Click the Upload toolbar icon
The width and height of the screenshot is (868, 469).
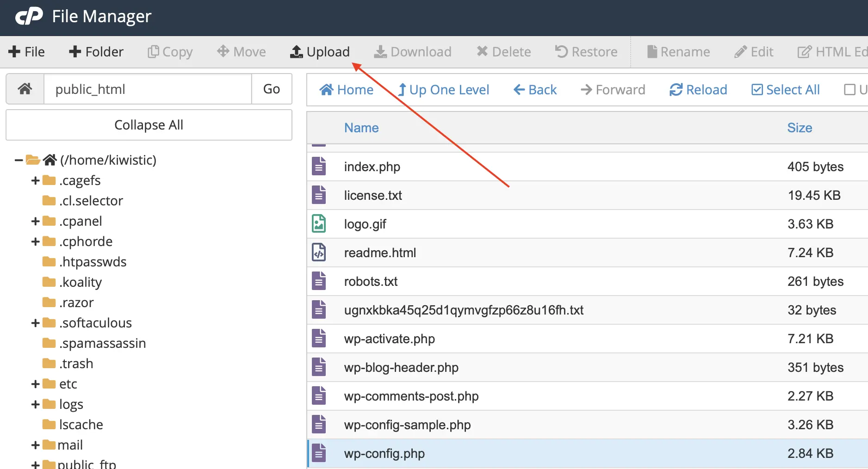(x=320, y=51)
